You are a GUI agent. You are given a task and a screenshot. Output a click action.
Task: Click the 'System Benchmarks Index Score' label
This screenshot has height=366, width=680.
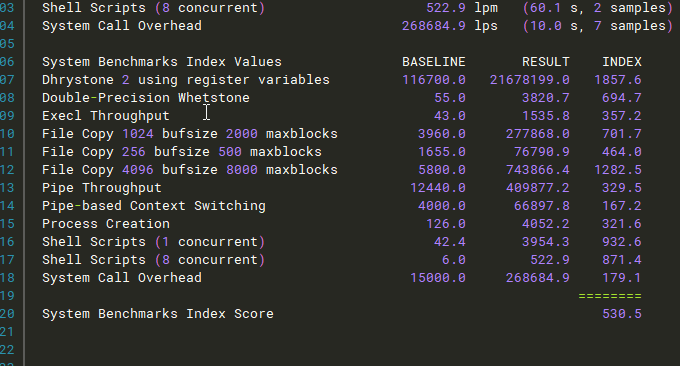158,314
